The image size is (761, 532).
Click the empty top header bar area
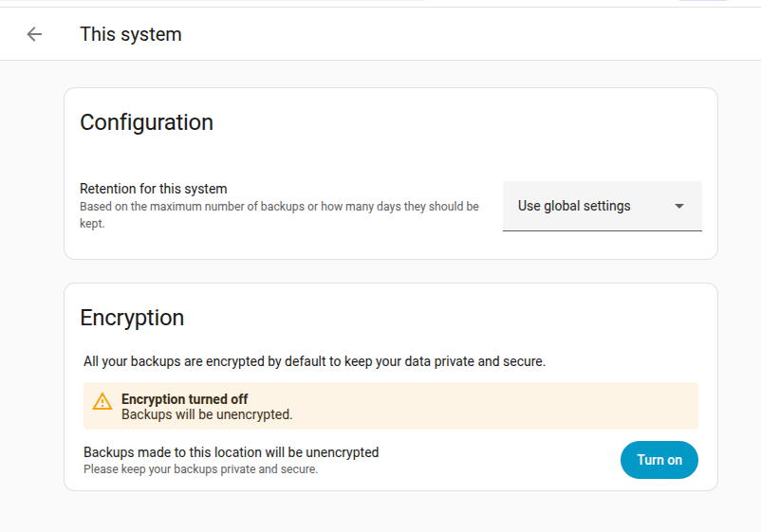point(474,34)
